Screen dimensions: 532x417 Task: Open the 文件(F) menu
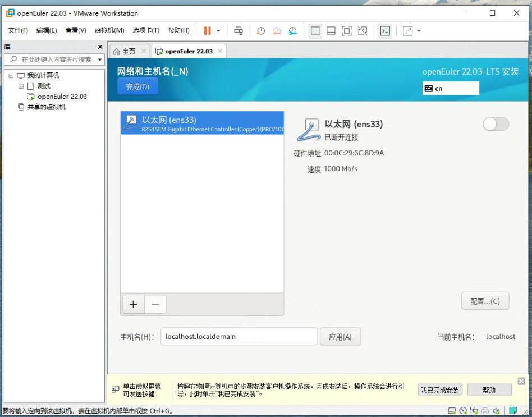pos(18,30)
